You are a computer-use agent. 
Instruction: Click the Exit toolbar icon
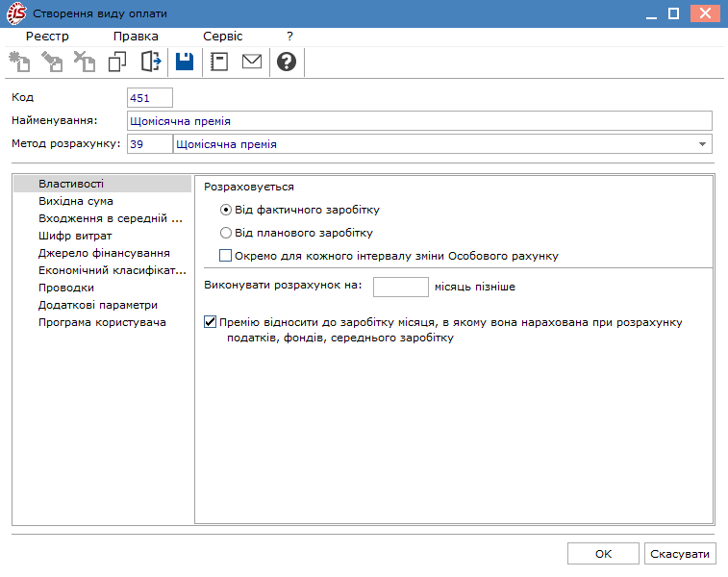[x=151, y=62]
